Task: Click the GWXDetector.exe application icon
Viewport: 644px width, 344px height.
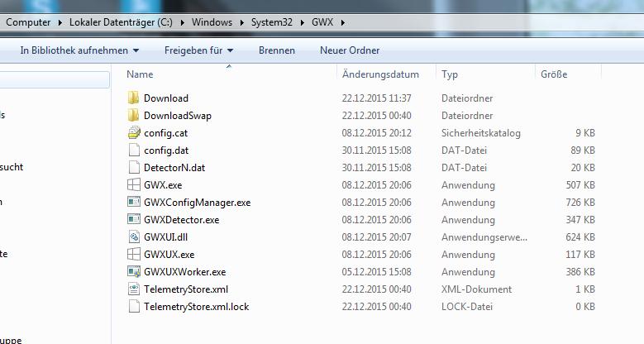Action: [134, 219]
